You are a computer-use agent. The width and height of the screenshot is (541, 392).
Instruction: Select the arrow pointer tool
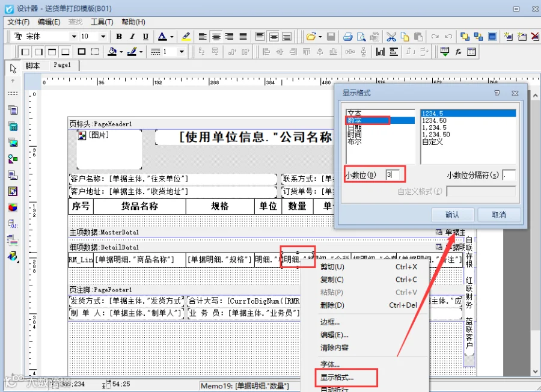tap(13, 69)
